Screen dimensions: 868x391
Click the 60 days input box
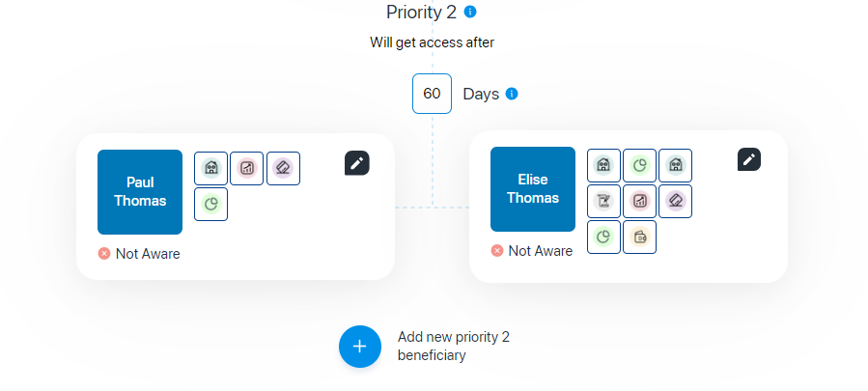click(x=432, y=94)
